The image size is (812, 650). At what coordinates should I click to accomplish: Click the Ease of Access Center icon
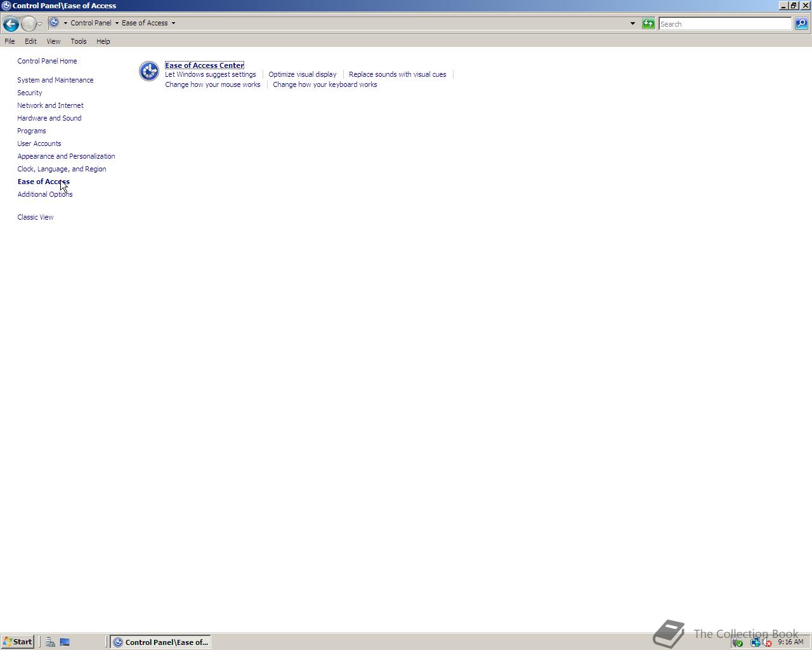pos(149,71)
